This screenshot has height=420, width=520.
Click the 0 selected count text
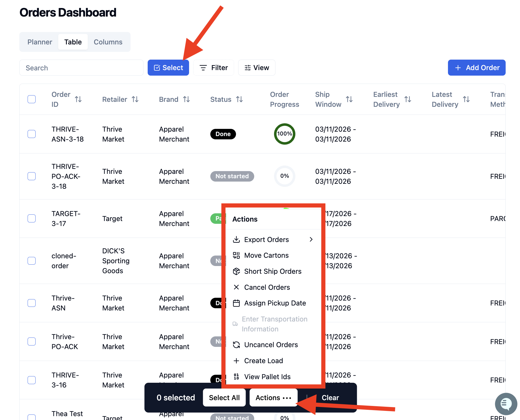pyautogui.click(x=176, y=398)
